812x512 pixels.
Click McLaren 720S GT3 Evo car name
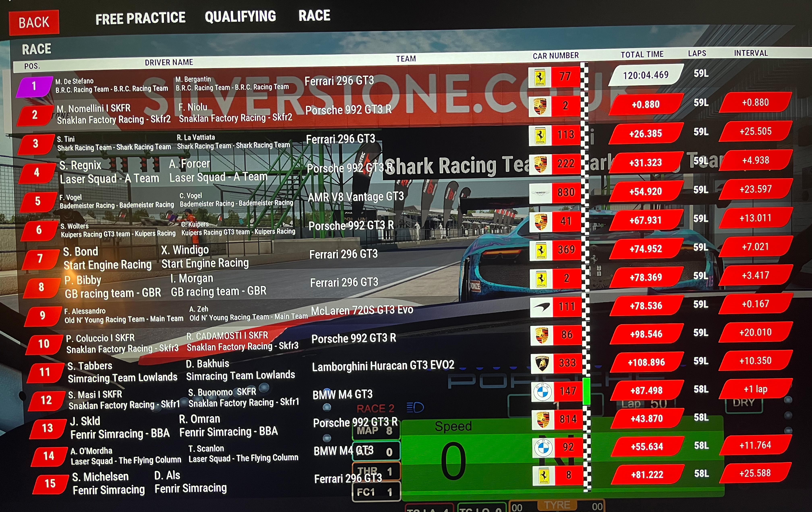pyautogui.click(x=362, y=310)
